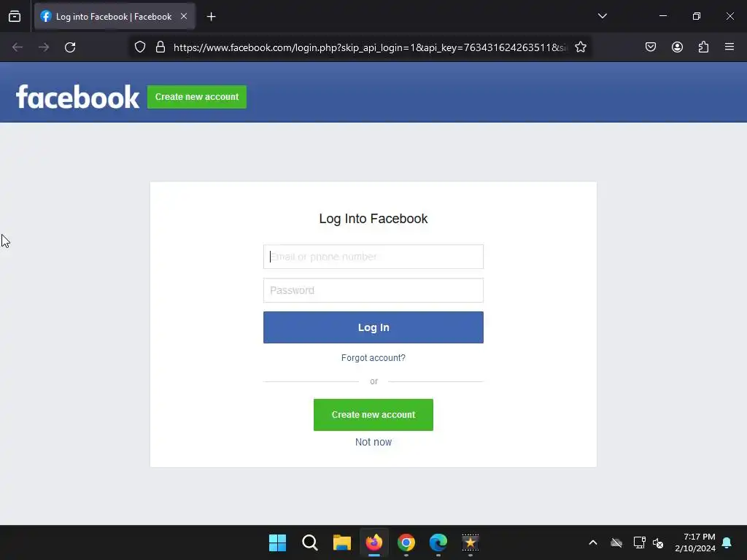Open the tracking protection shield icon

[139, 47]
